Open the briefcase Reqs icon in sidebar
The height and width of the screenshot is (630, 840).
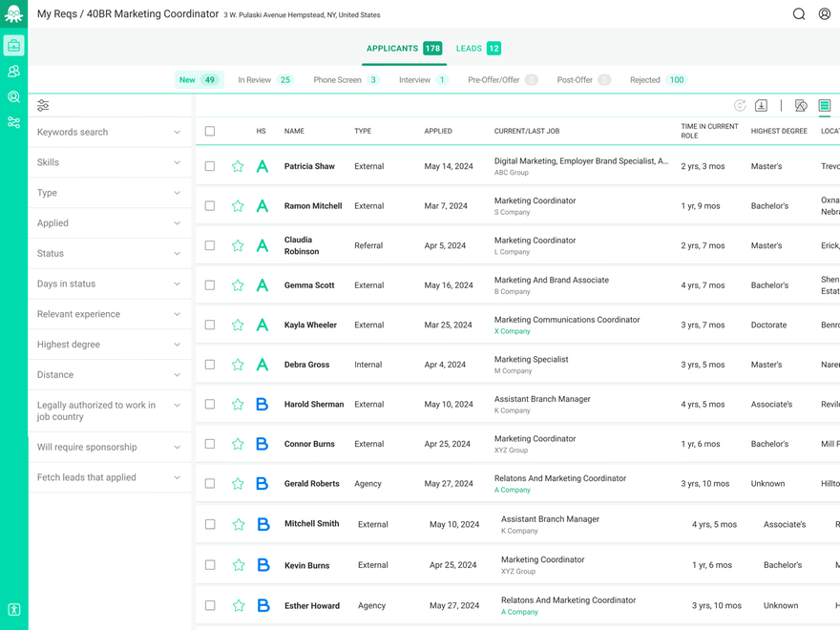[x=13, y=45]
